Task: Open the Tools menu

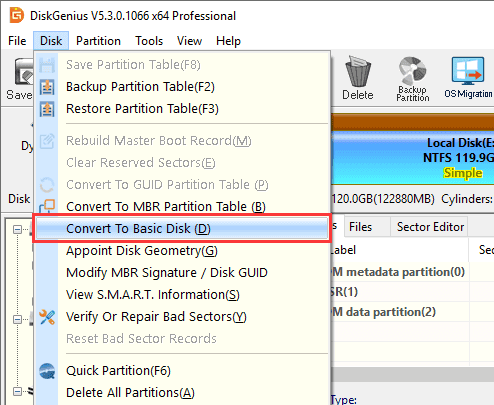Action: point(149,41)
